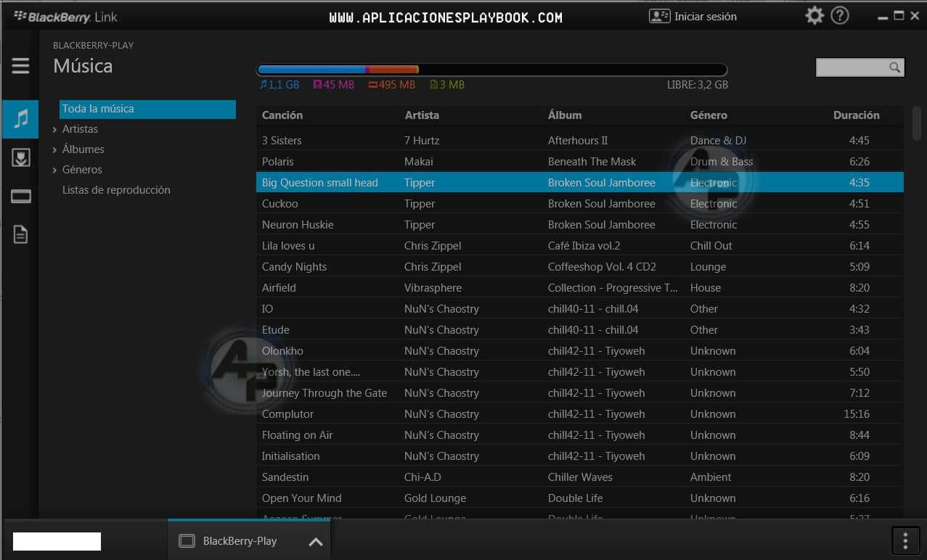Image resolution: width=927 pixels, height=560 pixels.
Task: Open the Videos sidebar icon
Action: click(20, 197)
